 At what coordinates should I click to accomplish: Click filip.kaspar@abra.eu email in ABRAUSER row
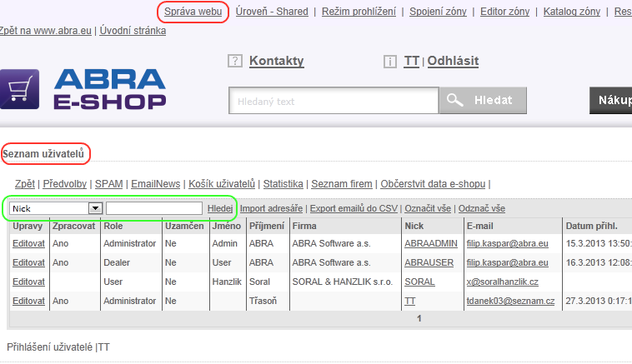coord(508,262)
